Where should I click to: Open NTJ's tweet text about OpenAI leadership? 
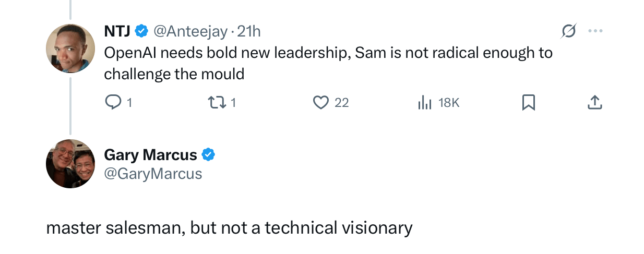328,63
